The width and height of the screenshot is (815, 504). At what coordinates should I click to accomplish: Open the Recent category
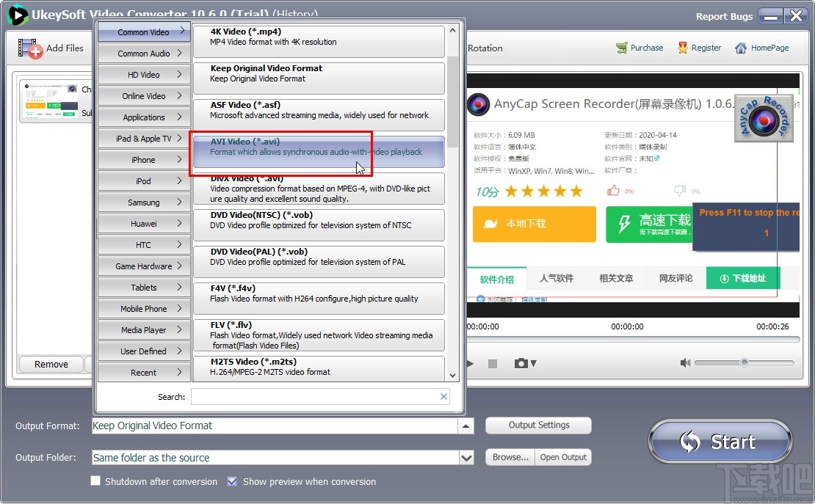pyautogui.click(x=144, y=372)
